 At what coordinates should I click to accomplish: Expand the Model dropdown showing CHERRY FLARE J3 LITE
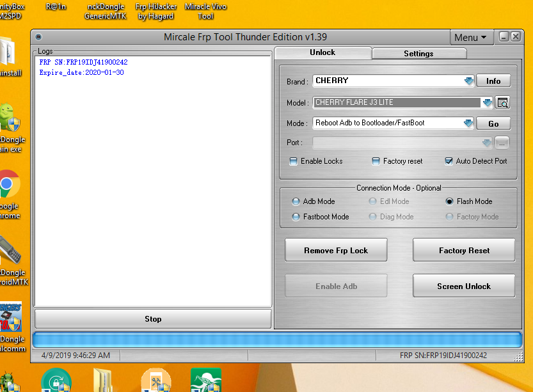point(487,102)
